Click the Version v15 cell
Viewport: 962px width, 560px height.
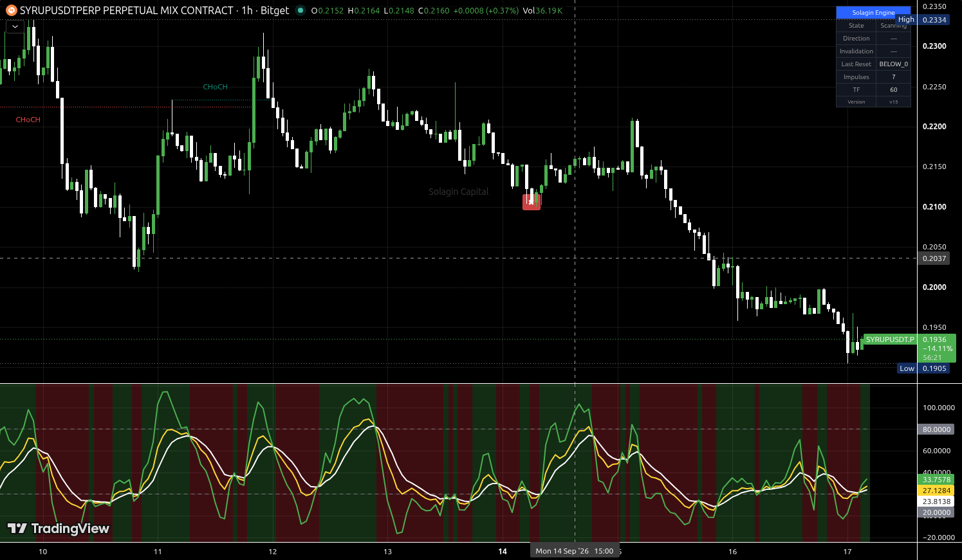894,102
